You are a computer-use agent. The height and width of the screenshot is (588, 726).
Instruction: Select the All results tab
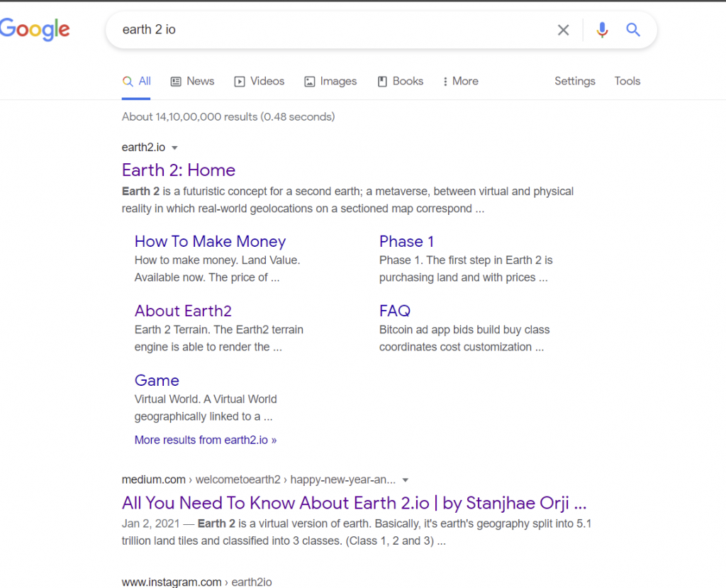tap(137, 81)
